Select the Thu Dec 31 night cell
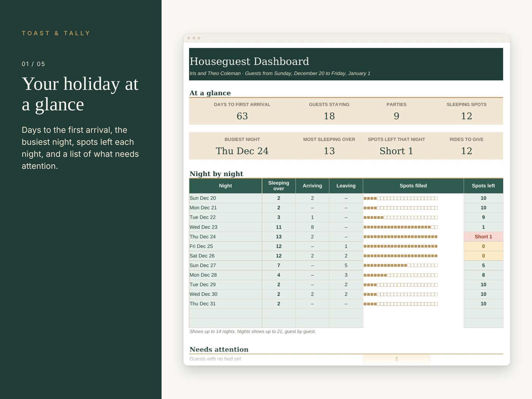Viewport: 532px width, 399px height. [x=225, y=304]
